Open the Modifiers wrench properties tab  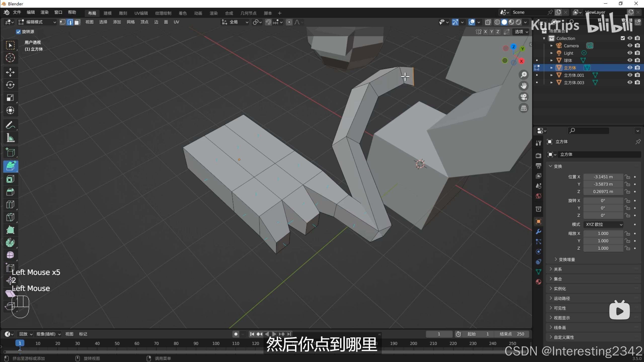point(538,232)
